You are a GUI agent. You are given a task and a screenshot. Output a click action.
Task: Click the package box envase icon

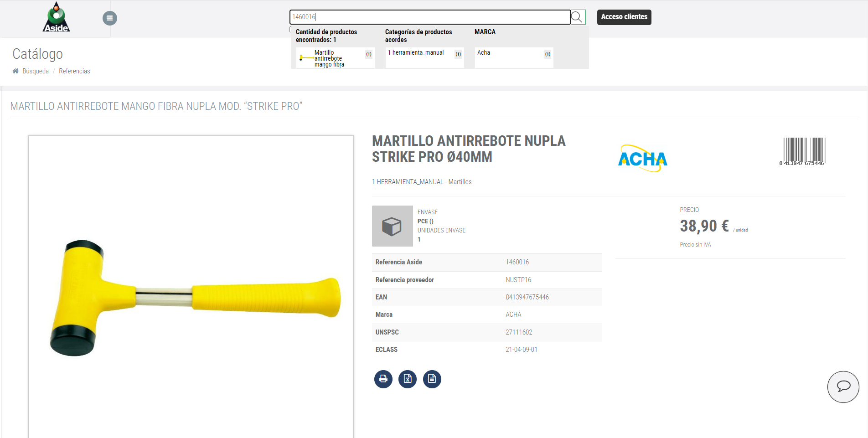pos(392,226)
